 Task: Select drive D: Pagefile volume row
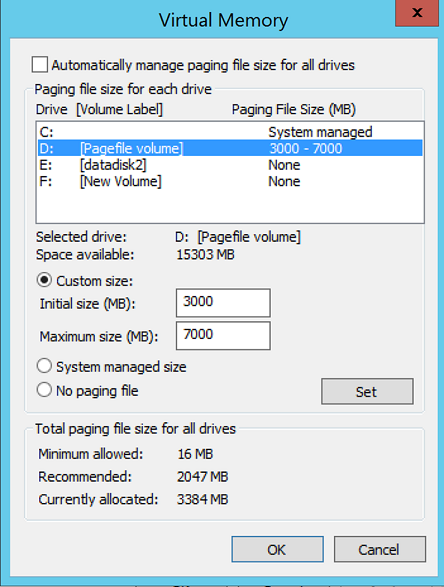click(x=230, y=148)
